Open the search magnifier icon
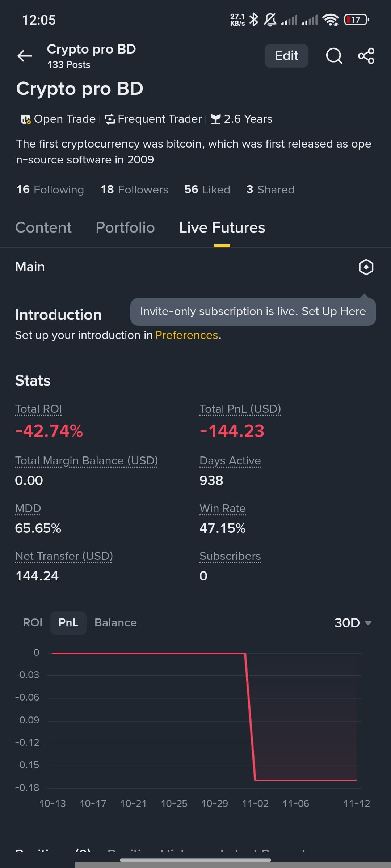 pyautogui.click(x=334, y=56)
